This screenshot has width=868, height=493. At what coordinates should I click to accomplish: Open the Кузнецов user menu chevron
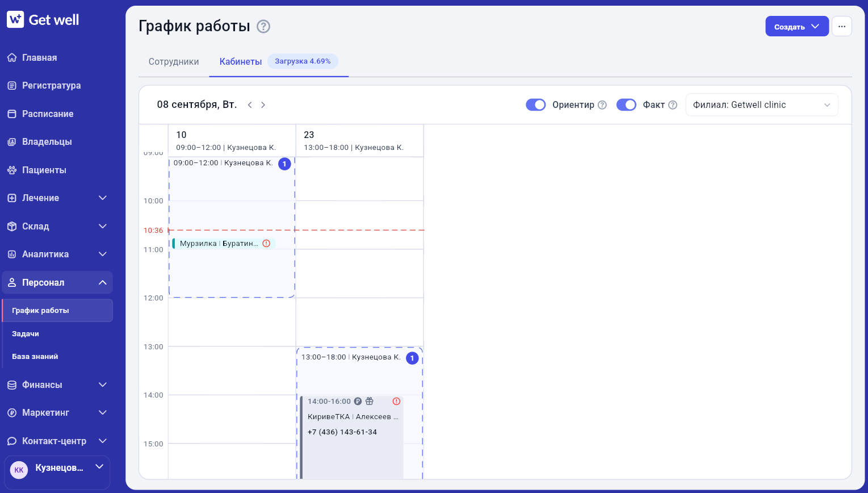tap(99, 467)
